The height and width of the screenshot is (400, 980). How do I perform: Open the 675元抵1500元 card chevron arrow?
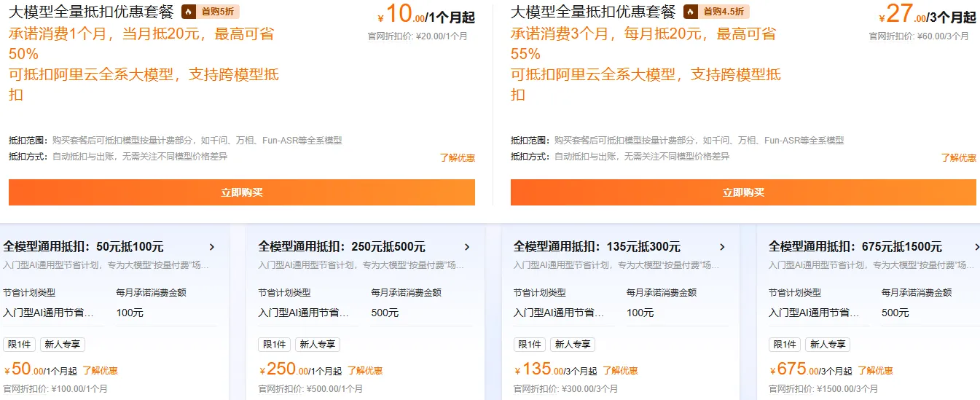pos(977,247)
